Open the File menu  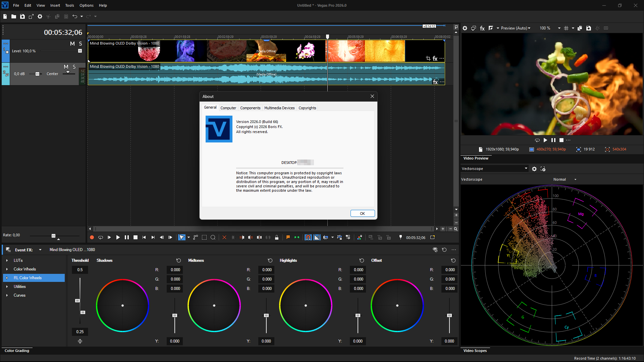tap(16, 5)
